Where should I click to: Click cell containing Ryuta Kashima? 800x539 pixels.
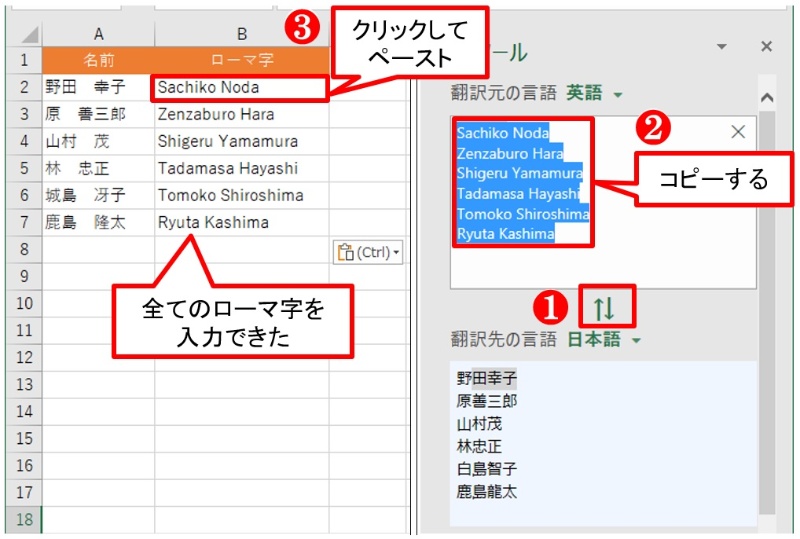point(242,223)
